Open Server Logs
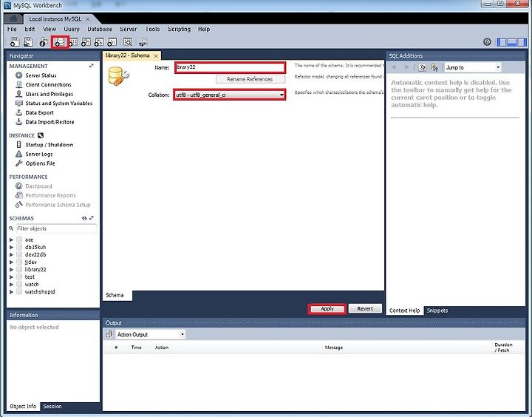The image size is (532, 417). 39,155
